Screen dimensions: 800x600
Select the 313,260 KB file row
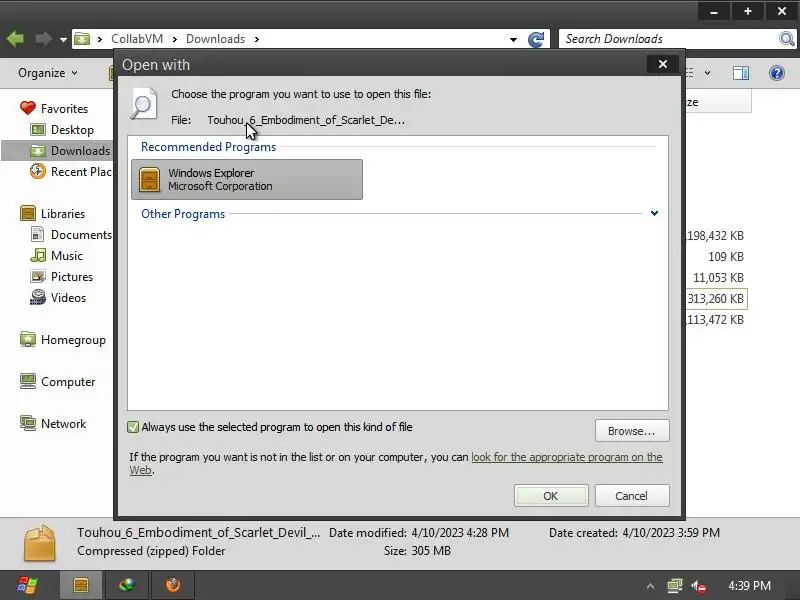click(716, 298)
